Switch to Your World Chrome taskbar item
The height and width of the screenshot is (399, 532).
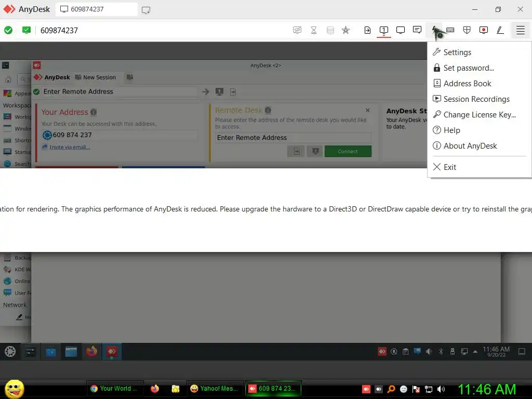[x=114, y=389]
